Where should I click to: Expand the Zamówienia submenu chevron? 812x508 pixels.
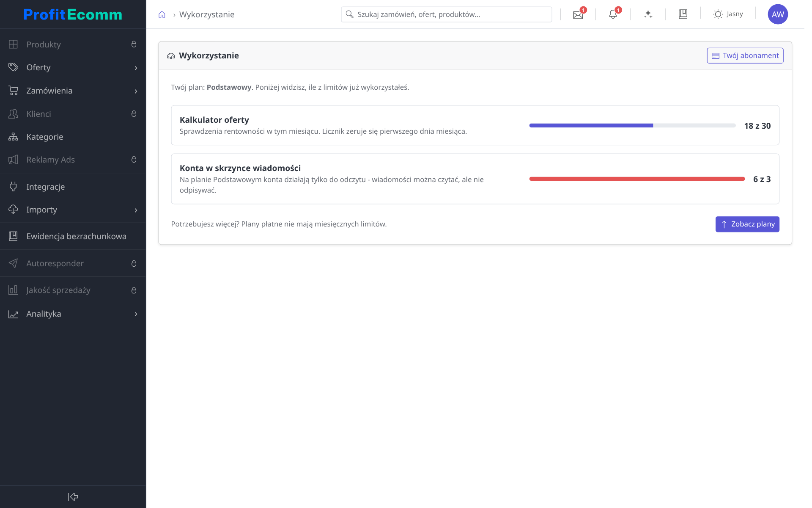coord(136,91)
